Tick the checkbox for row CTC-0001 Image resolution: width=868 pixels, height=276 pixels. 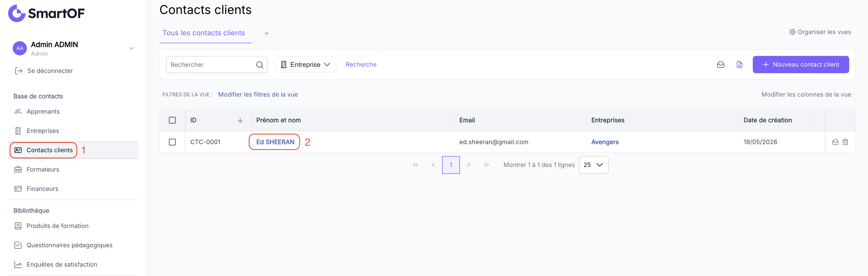pyautogui.click(x=172, y=142)
